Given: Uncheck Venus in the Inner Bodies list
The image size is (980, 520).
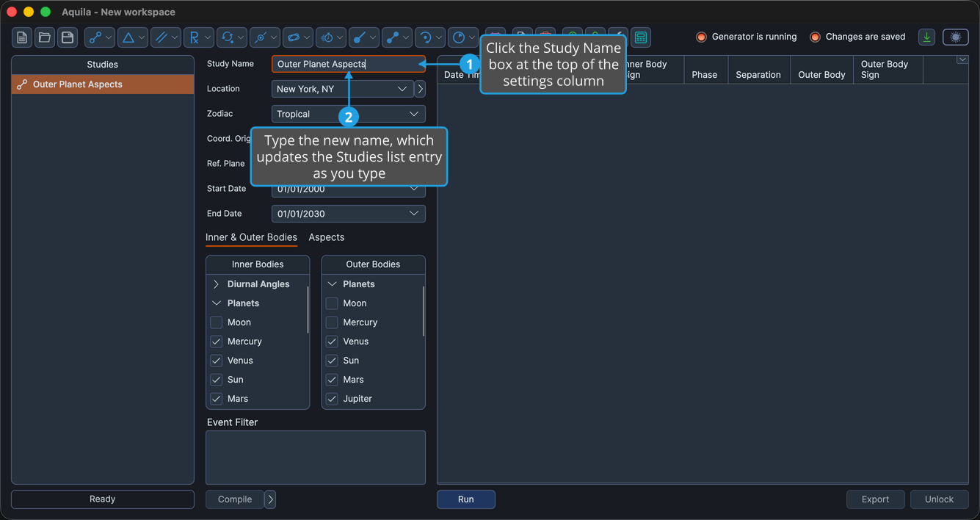Looking at the screenshot, I should tap(216, 361).
